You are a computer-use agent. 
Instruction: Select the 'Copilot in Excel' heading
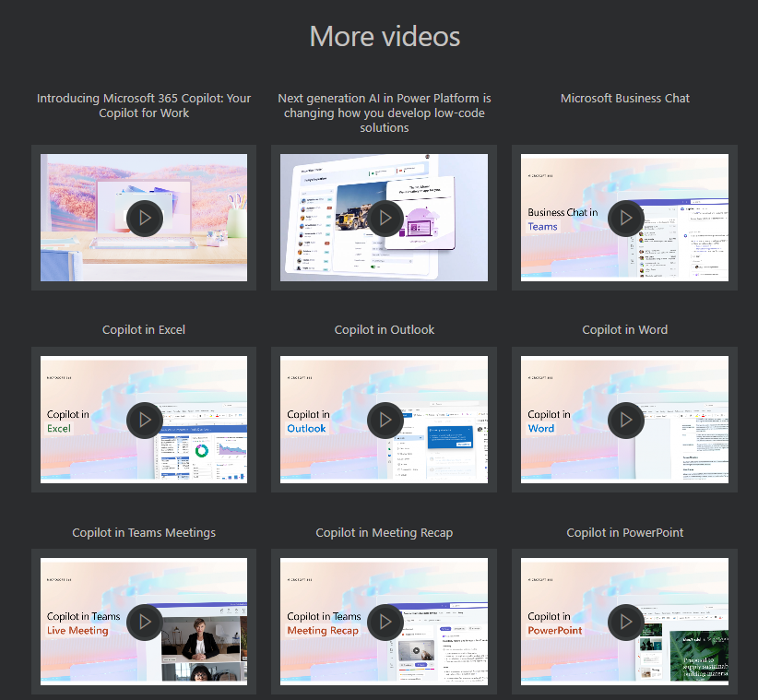144,329
